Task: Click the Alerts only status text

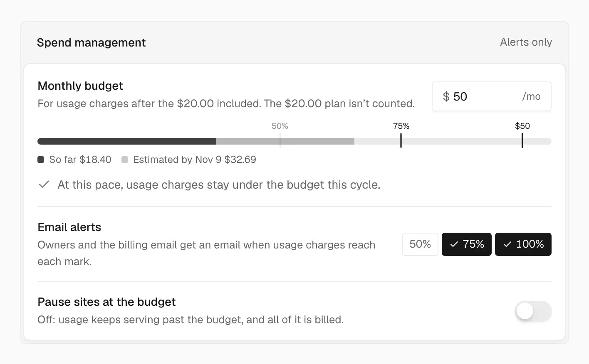Action: tap(526, 42)
